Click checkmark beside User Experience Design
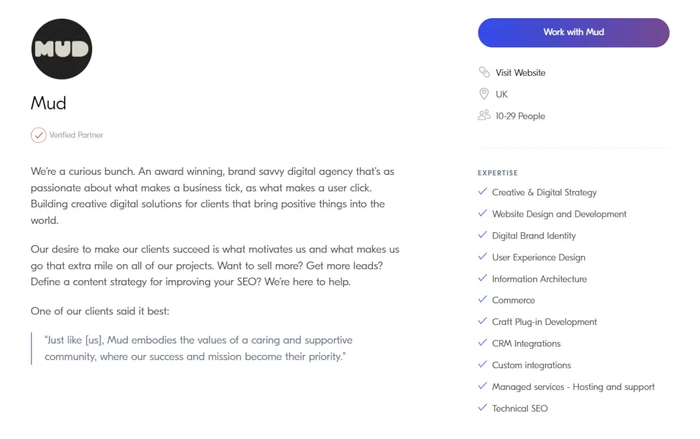 point(483,257)
